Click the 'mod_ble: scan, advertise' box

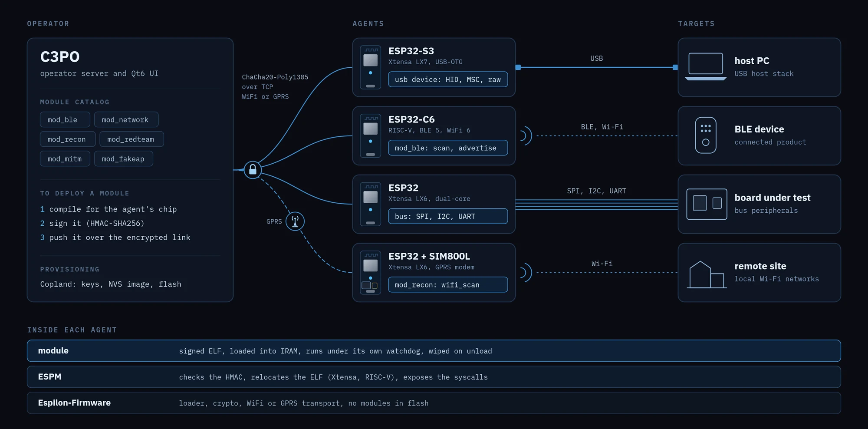(448, 148)
